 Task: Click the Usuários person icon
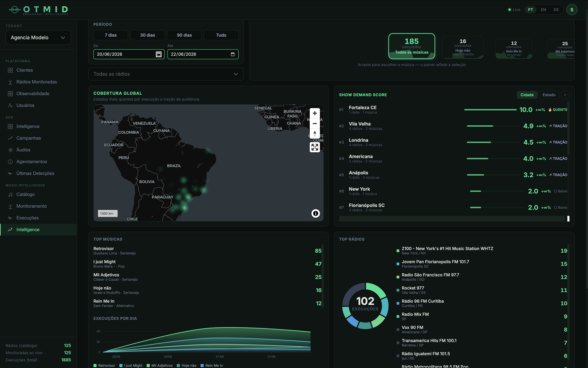(10, 105)
